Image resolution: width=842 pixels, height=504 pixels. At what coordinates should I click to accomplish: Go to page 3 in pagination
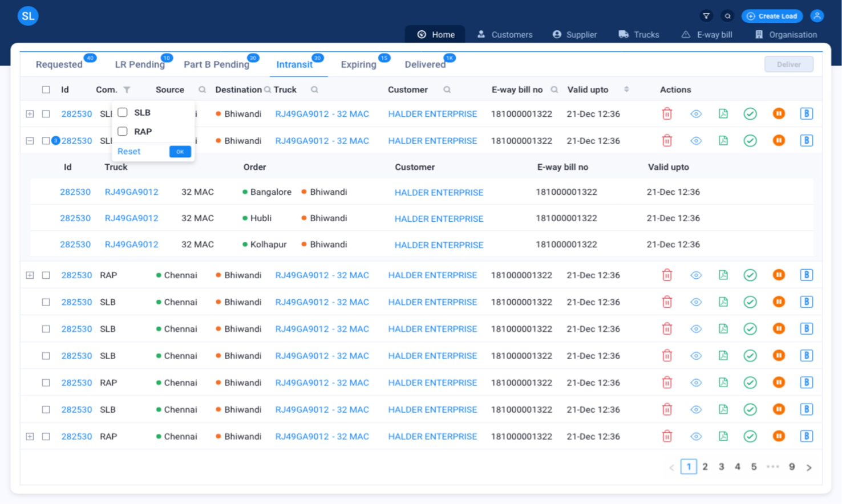coord(721,467)
